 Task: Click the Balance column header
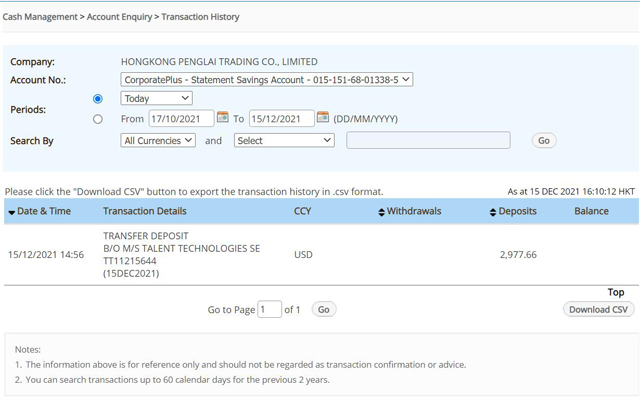click(x=591, y=211)
